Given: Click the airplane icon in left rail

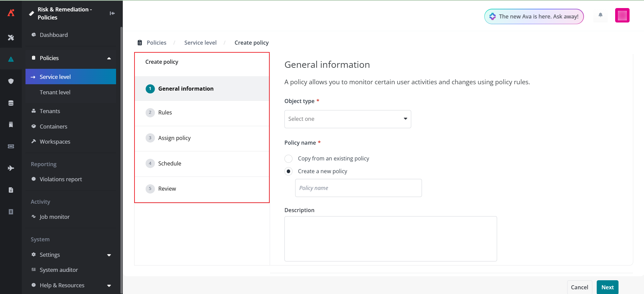Looking at the screenshot, I should (x=11, y=168).
